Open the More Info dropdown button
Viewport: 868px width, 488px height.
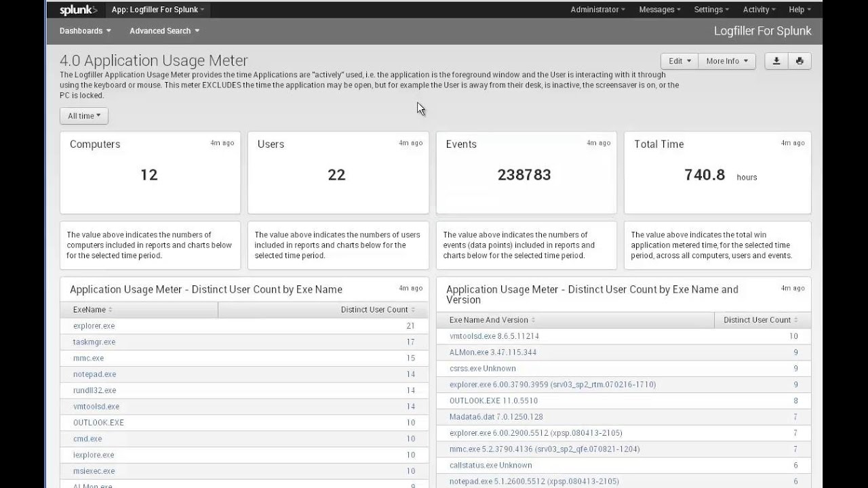click(x=727, y=61)
